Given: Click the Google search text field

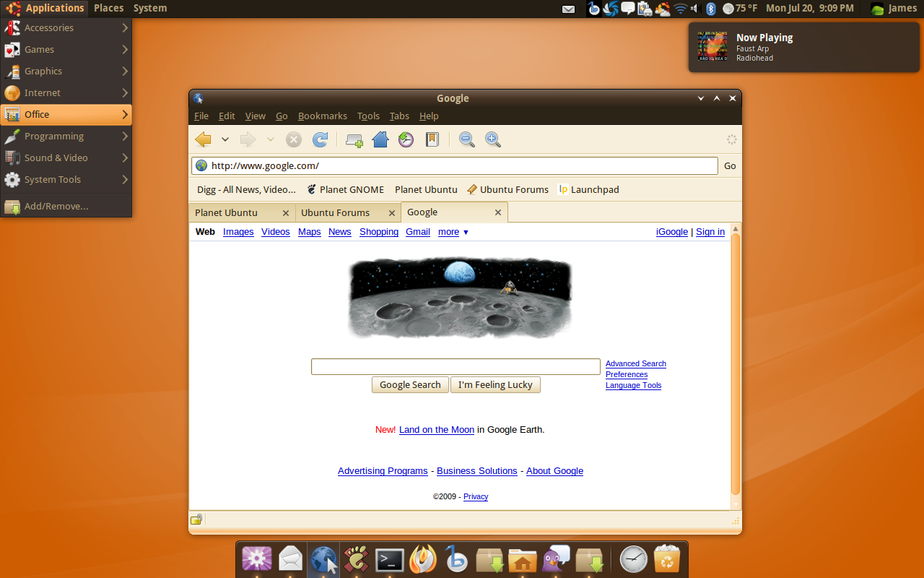Looking at the screenshot, I should click(x=456, y=366).
